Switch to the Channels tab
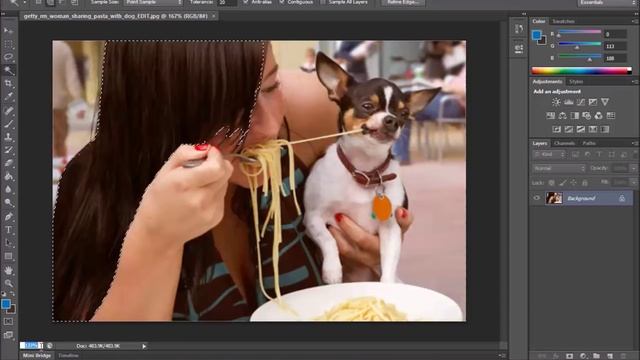 (x=564, y=143)
